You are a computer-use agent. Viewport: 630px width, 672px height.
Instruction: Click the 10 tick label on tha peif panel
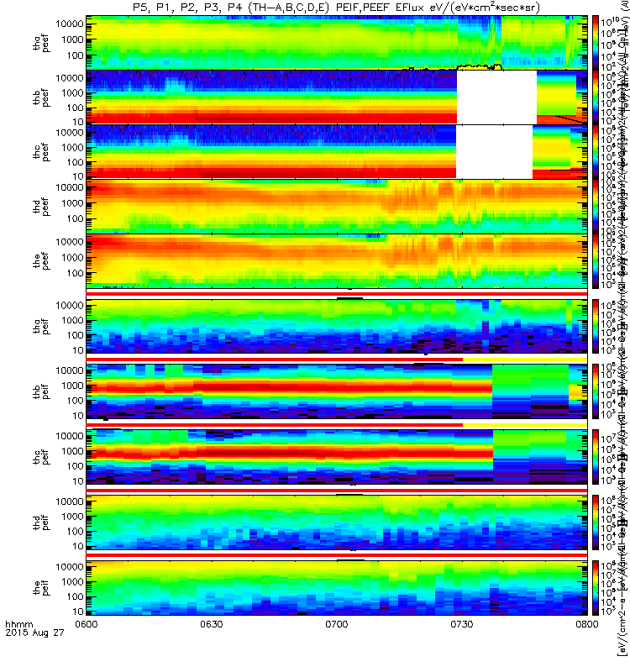[x=78, y=350]
